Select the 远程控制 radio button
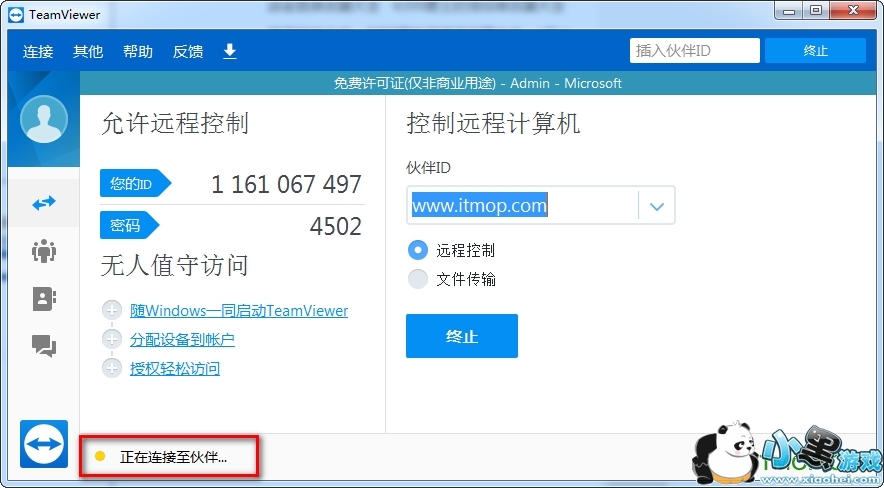The image size is (884, 488). point(418,250)
